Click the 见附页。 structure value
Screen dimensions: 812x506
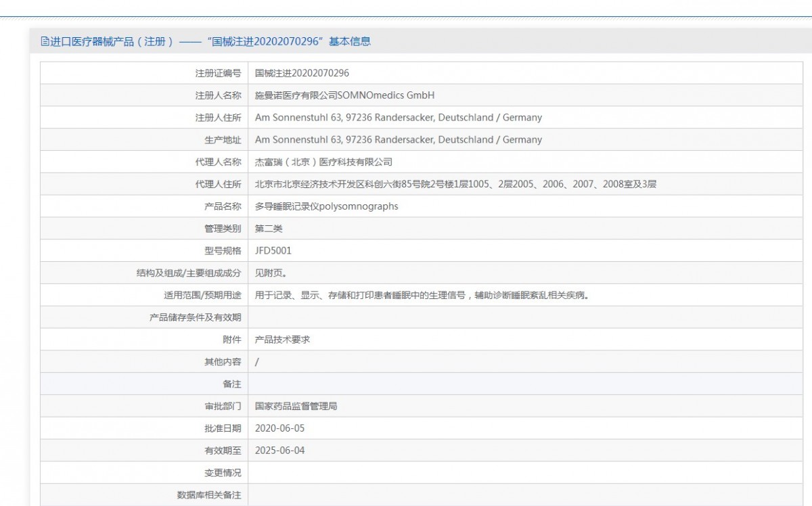pyautogui.click(x=269, y=273)
